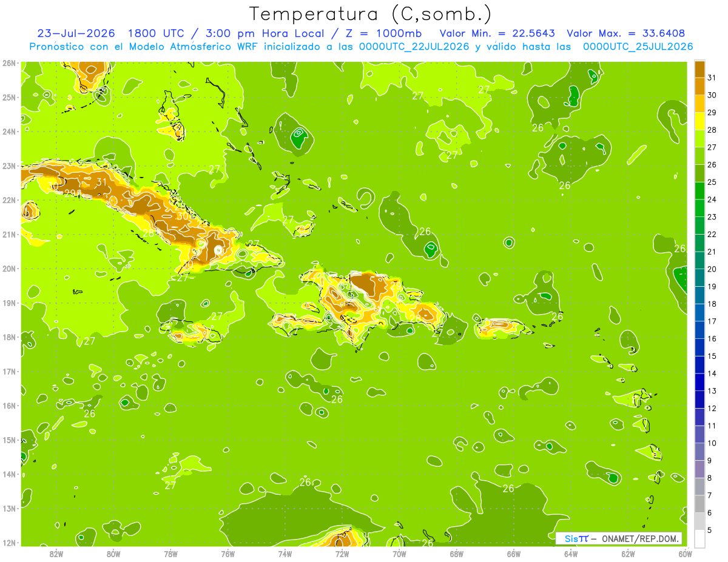Image resolution: width=728 pixels, height=562 pixels.
Task: Click legend value '22' on the color bar
Action: [712, 234]
